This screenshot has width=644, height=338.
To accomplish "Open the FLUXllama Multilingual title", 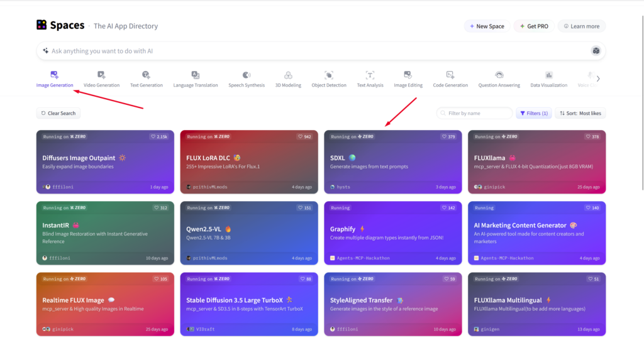I will pos(508,300).
